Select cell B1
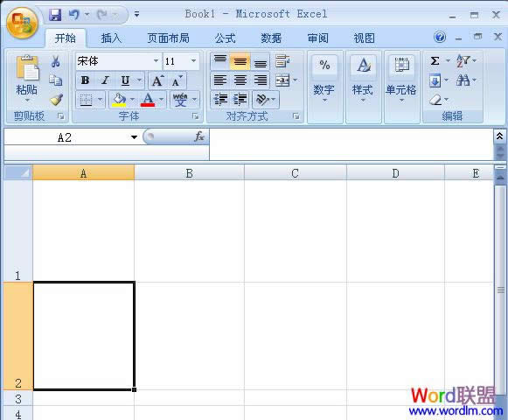Viewport: 508px width, 420px height. coord(189,231)
